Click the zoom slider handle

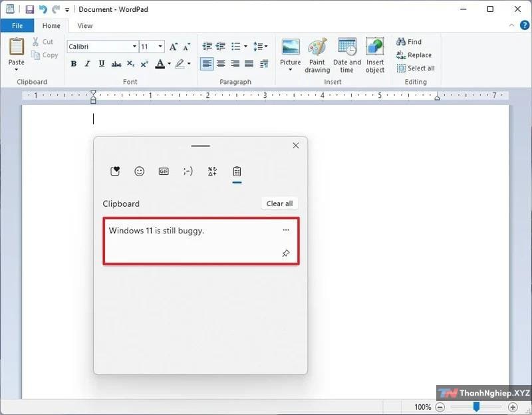(x=476, y=406)
